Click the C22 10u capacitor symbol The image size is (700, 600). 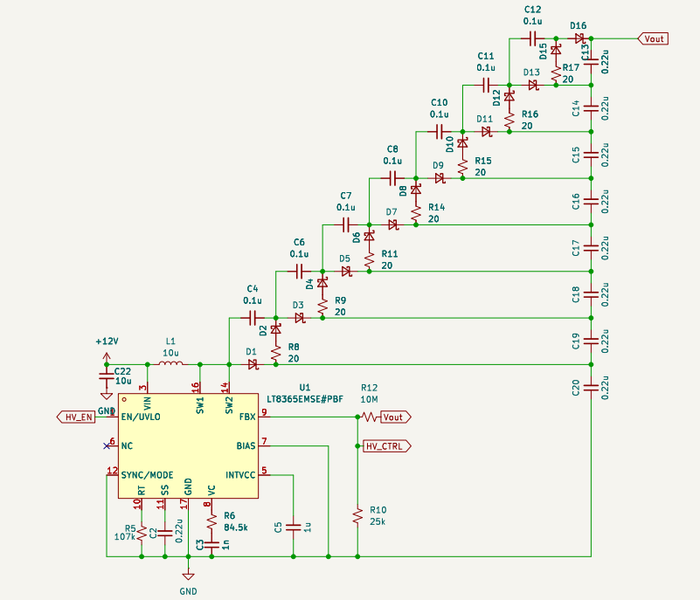(x=107, y=376)
